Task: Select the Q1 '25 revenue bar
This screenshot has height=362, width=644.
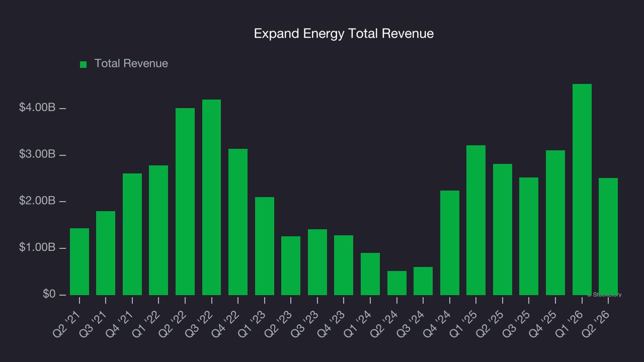Action: pos(476,220)
